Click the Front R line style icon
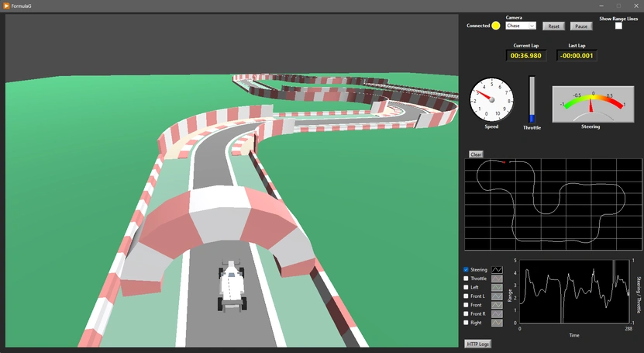 click(497, 314)
